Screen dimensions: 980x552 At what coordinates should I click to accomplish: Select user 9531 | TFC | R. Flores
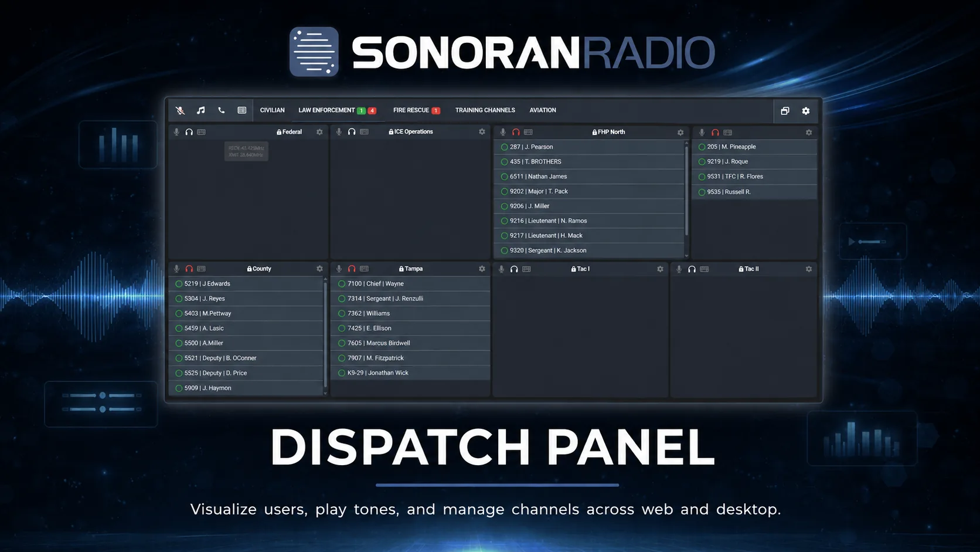tap(754, 177)
